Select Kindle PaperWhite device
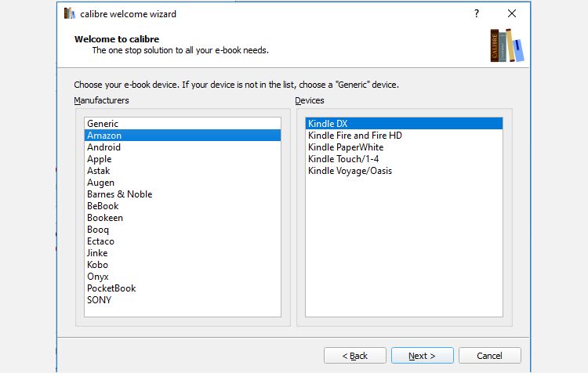The image size is (588, 373). [x=404, y=147]
